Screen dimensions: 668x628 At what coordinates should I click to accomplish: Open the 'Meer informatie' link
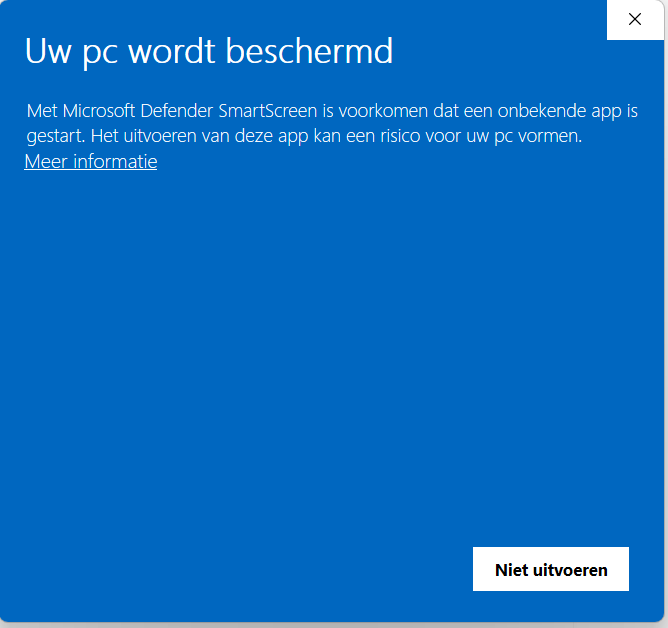tap(91, 161)
